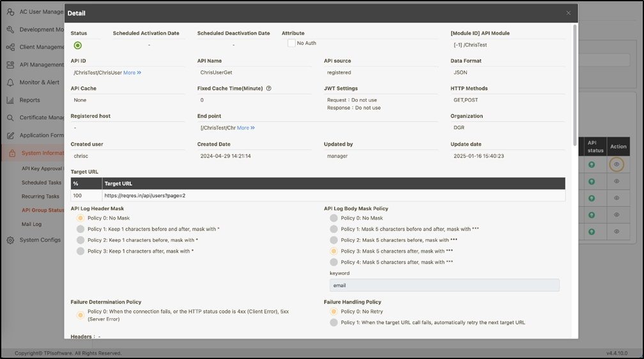Click the keyword field containing email
Image resolution: width=644 pixels, height=359 pixels.
(444, 286)
